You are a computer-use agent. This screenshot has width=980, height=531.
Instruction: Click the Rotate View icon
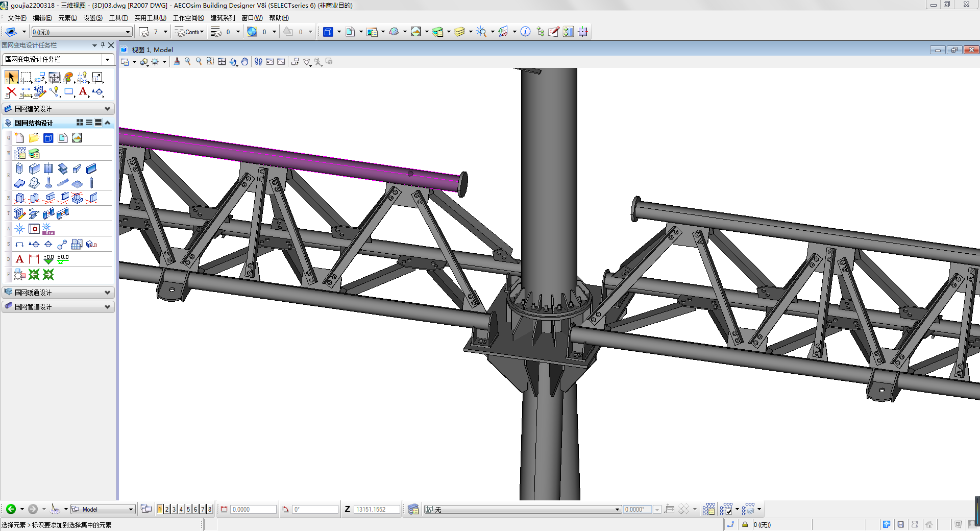click(x=233, y=62)
